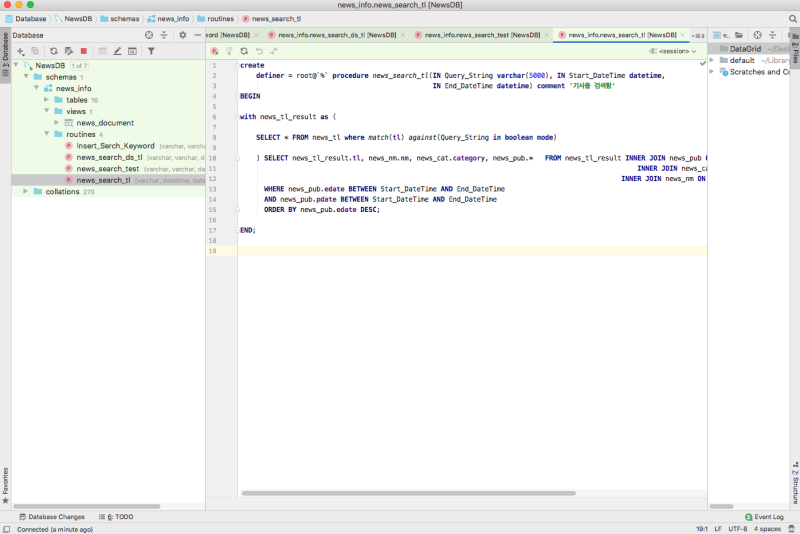Viewport: 800px width, 534px height.
Task: Click the editor horizontal scrollbar
Action: (x=409, y=493)
